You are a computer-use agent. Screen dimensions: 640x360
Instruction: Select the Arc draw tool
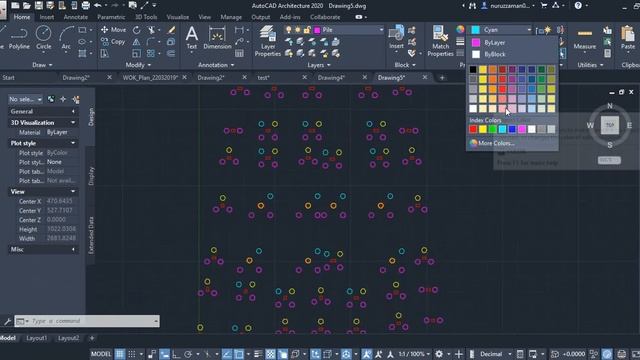(x=66, y=38)
